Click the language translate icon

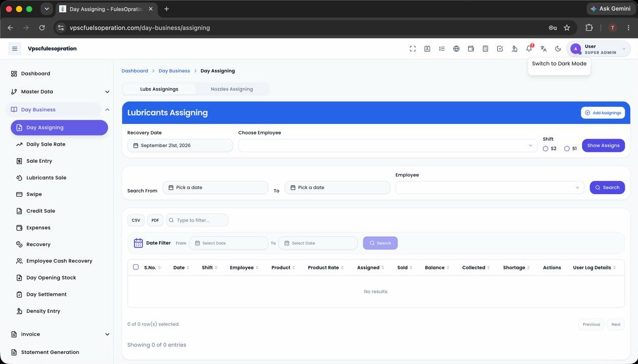543,49
